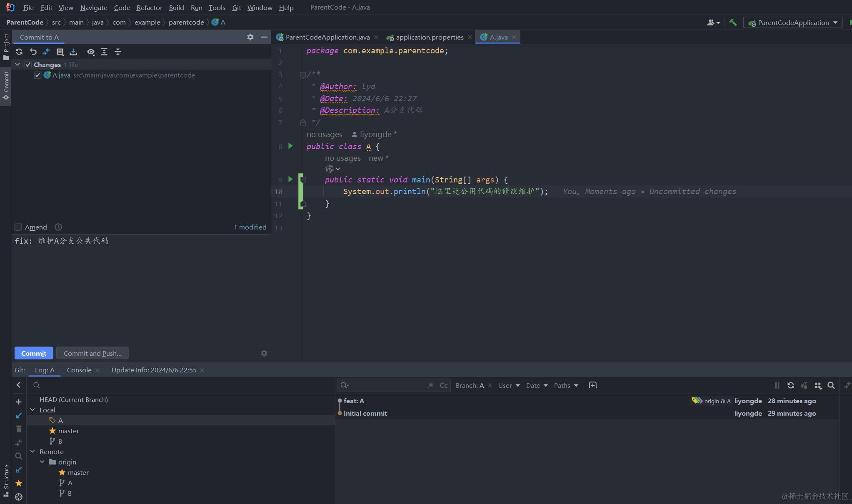The width and height of the screenshot is (852, 504).
Task: Switch to the application.properties editor tab
Action: [429, 37]
